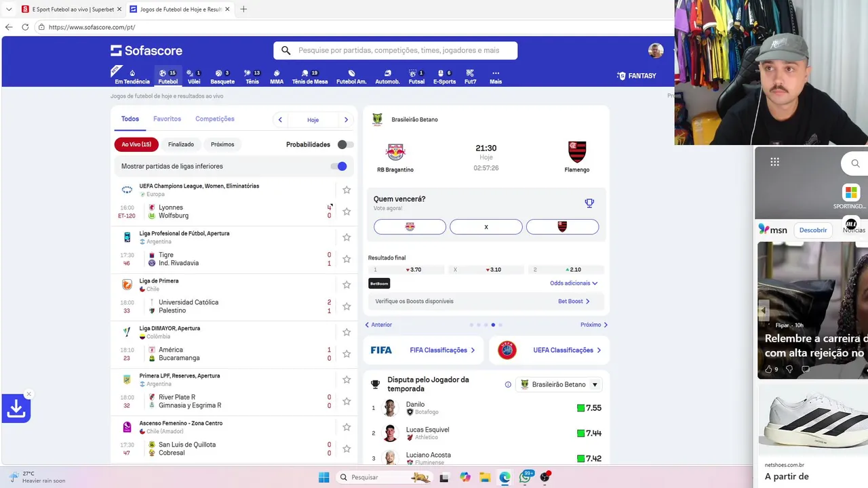Screen dimensions: 868x488
Task: Open the Hoje date picker
Action: coord(313,120)
